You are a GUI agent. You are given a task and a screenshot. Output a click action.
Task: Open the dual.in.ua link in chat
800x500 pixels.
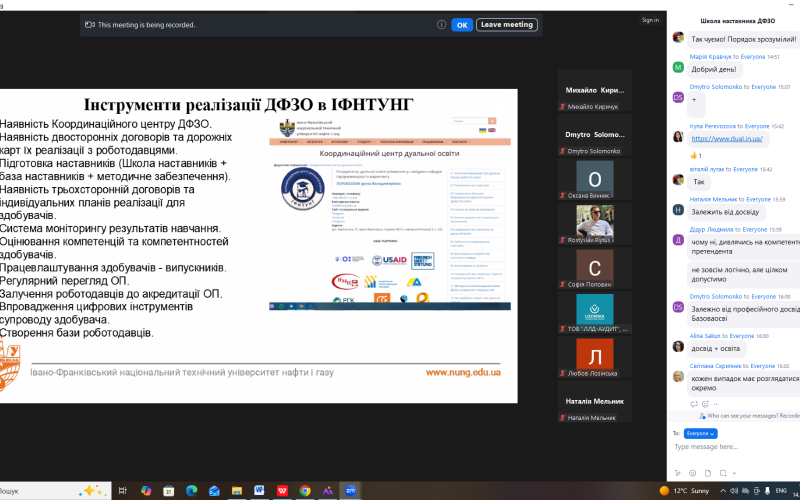tap(727, 138)
